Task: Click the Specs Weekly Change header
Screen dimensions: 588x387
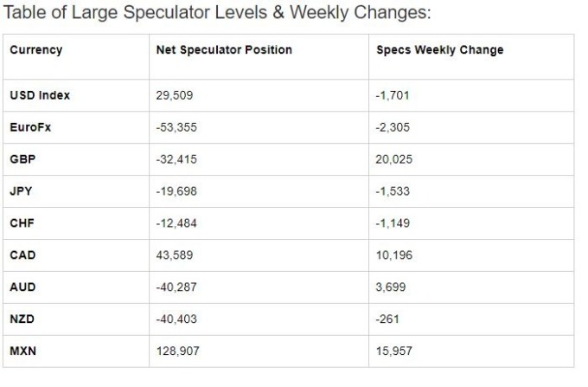Action: [x=439, y=50]
